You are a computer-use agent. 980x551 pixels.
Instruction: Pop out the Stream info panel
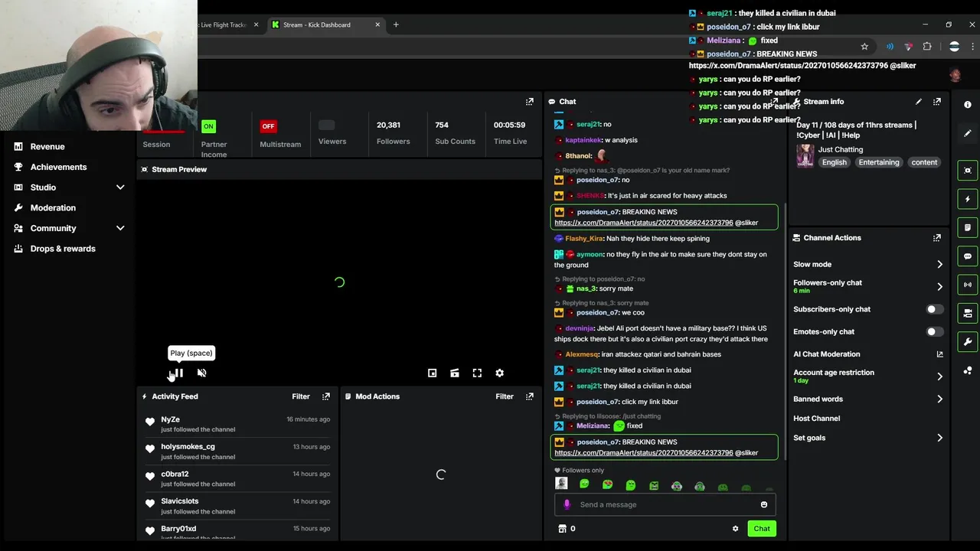click(x=936, y=102)
